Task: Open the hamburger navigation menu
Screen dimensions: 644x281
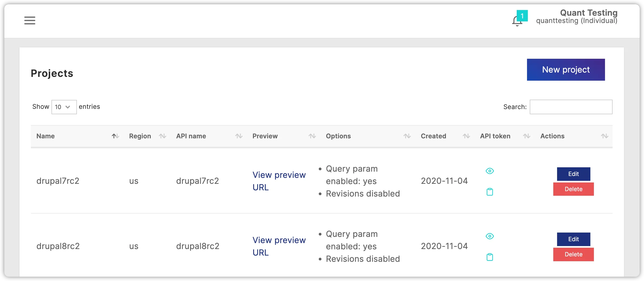Action: pos(30,20)
